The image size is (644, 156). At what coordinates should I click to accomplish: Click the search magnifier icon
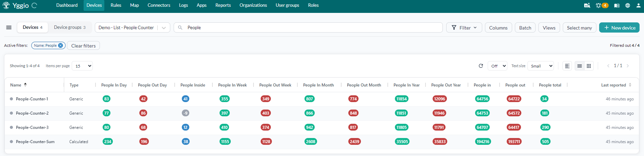pyautogui.click(x=180, y=27)
